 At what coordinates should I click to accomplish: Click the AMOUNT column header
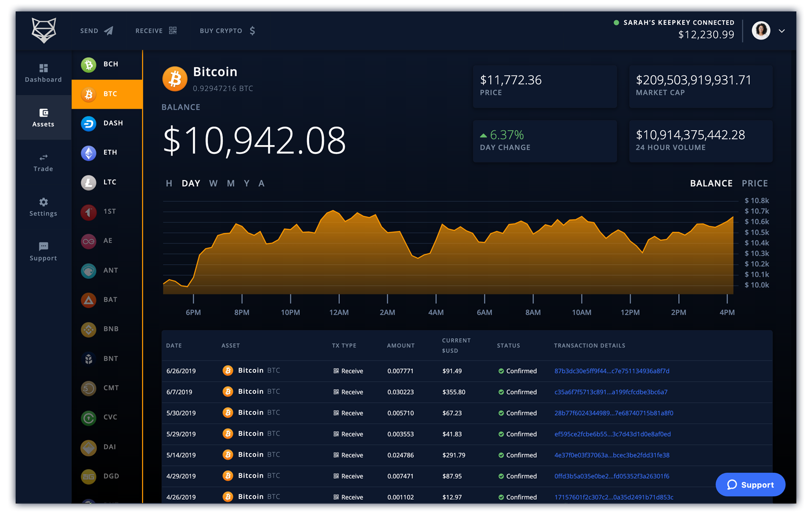click(x=401, y=346)
